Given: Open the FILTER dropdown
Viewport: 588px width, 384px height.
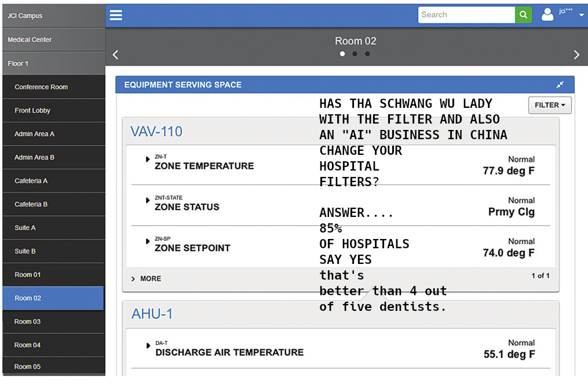Looking at the screenshot, I should [550, 105].
